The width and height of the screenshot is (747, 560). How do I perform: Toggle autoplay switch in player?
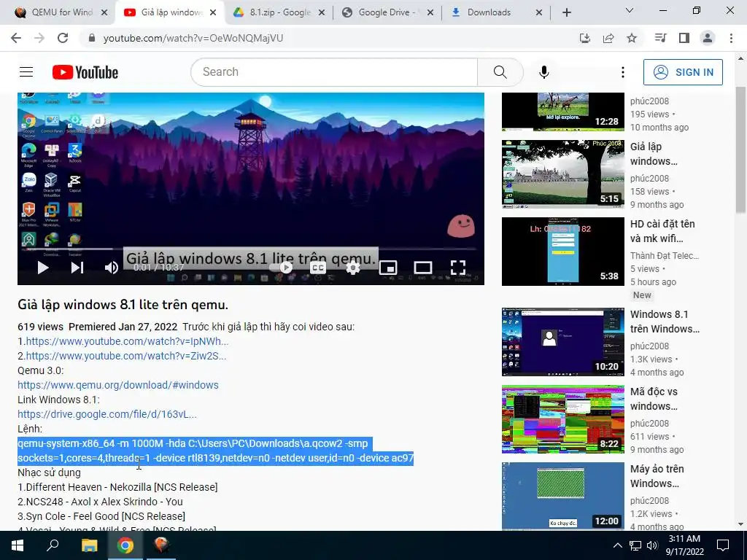click(x=281, y=268)
